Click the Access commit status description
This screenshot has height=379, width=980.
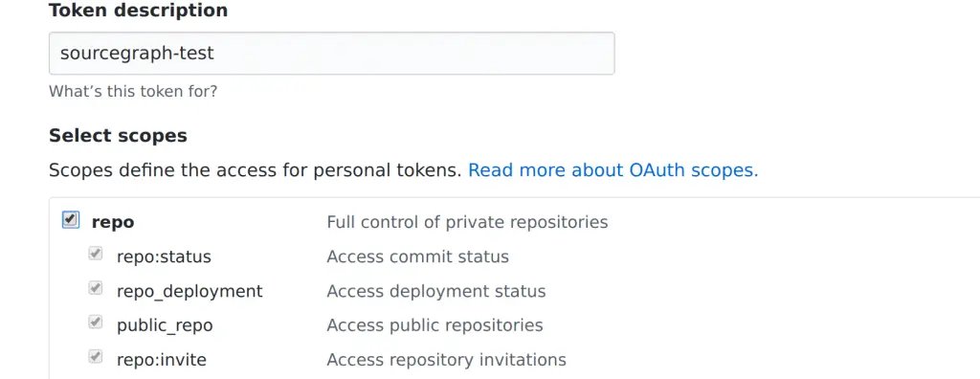[418, 257]
